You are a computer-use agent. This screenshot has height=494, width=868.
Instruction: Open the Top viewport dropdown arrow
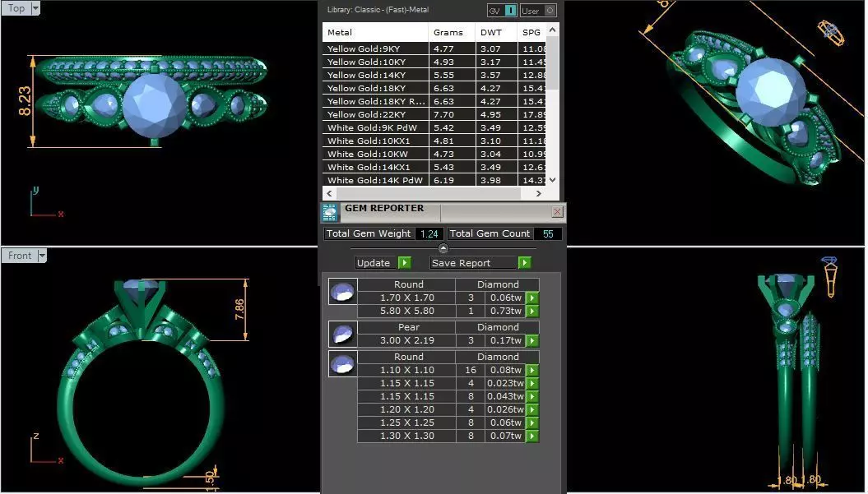click(35, 8)
